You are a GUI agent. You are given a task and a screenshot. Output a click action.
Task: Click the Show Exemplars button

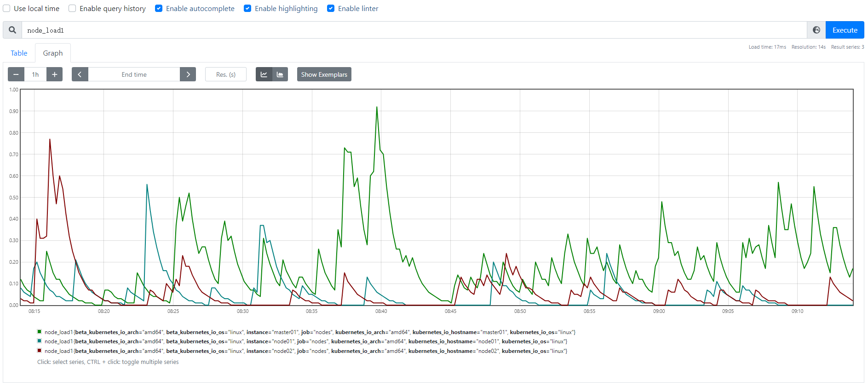pos(324,74)
